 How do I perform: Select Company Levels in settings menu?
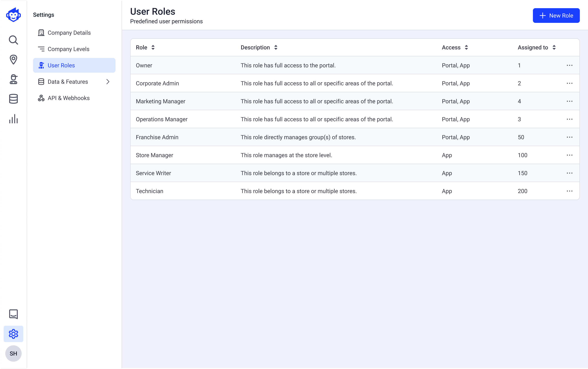[x=69, y=49]
